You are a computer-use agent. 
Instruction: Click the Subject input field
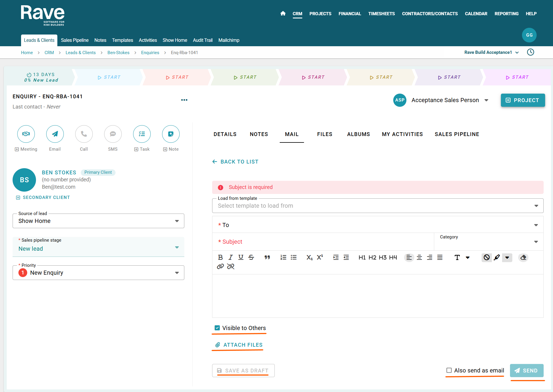[x=325, y=242]
